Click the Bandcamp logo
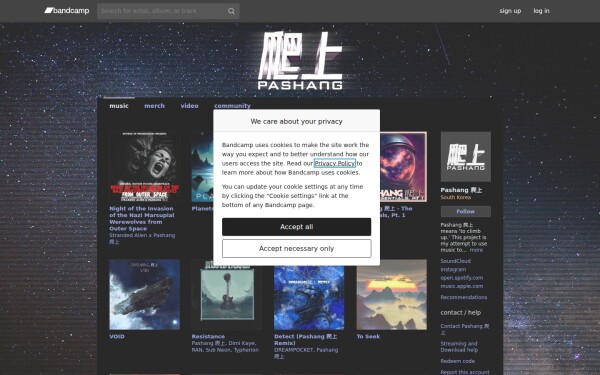 pyautogui.click(x=67, y=11)
